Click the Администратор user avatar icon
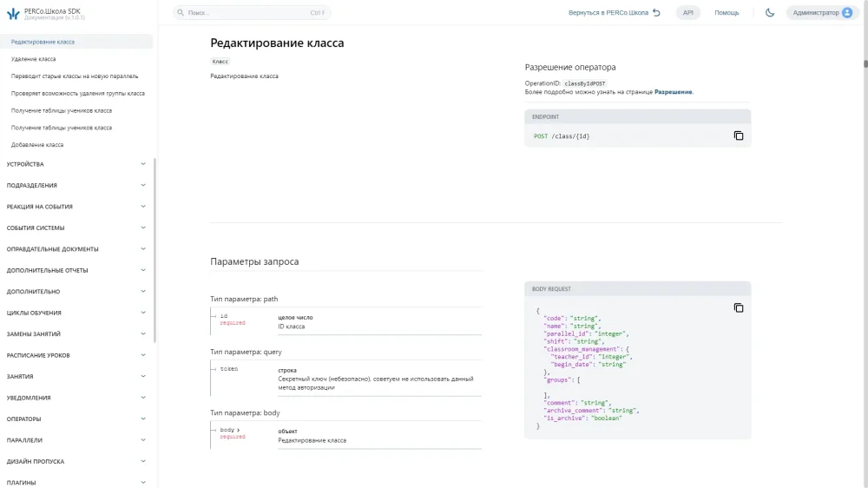Viewport: 868px width, 488px height. tap(847, 12)
